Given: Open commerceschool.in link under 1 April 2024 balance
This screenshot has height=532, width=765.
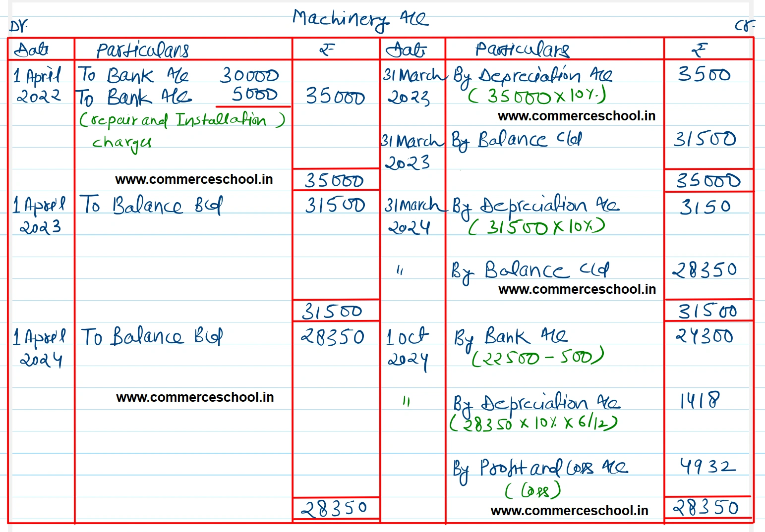Looking at the screenshot, I should click(x=195, y=397).
